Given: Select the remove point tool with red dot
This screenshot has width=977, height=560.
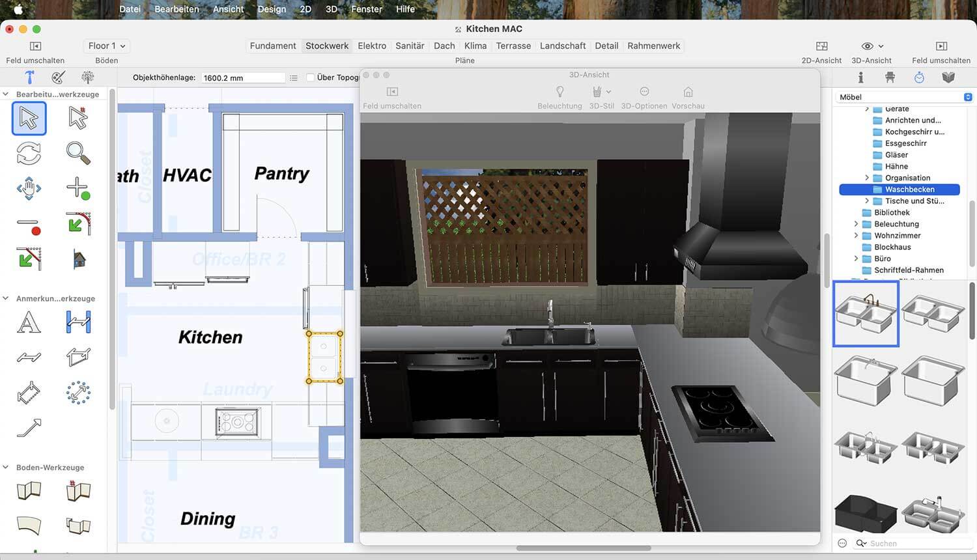Looking at the screenshot, I should tap(29, 225).
